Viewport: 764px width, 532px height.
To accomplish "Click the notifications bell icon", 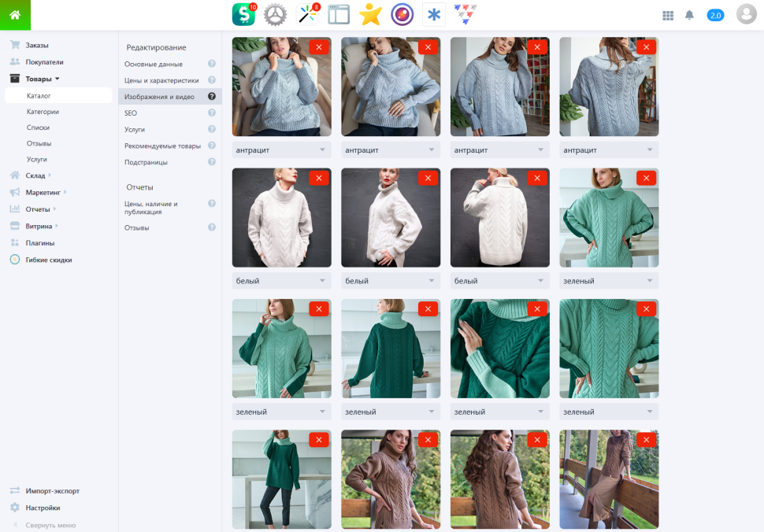I will tap(689, 15).
